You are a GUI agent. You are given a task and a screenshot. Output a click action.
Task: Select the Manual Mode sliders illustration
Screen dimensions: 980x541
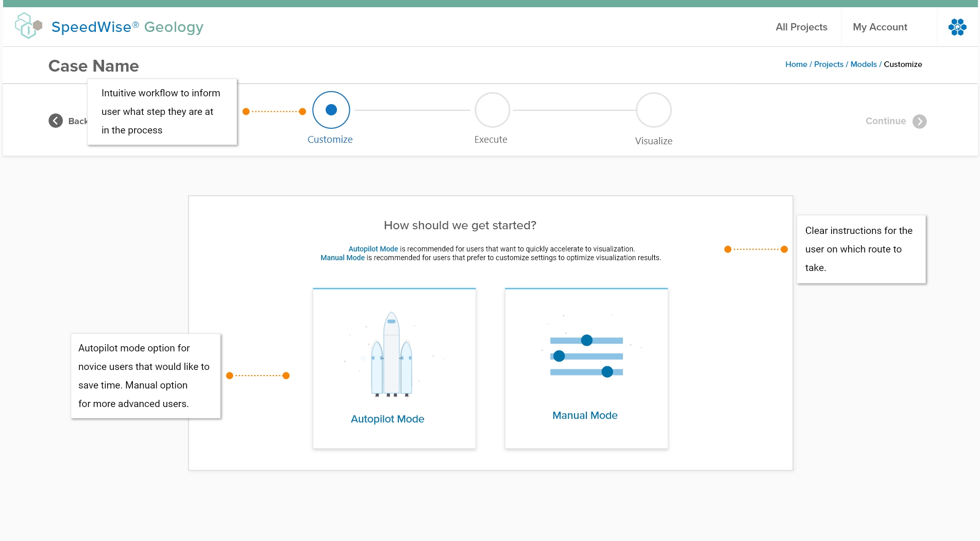[x=586, y=356]
